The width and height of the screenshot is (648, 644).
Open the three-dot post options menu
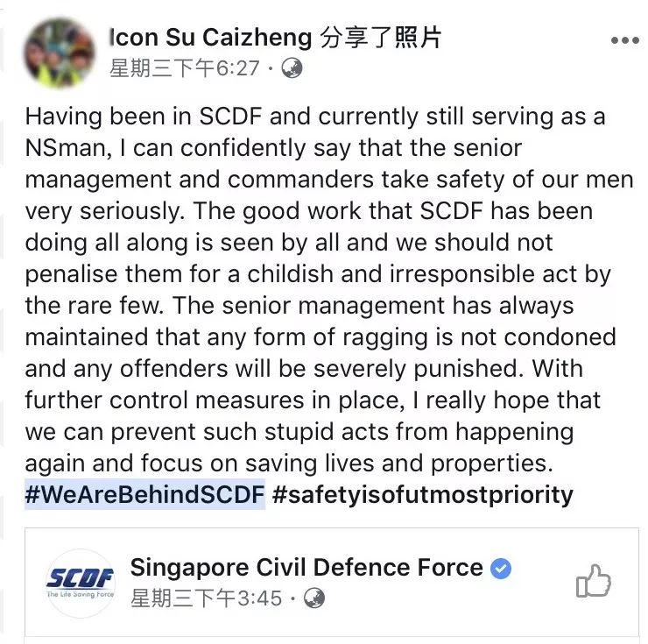pos(624,39)
